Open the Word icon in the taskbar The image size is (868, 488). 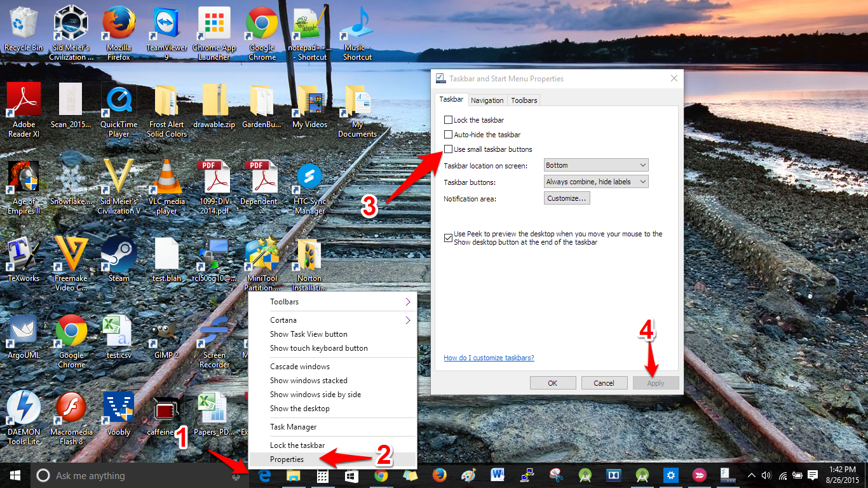tap(497, 475)
